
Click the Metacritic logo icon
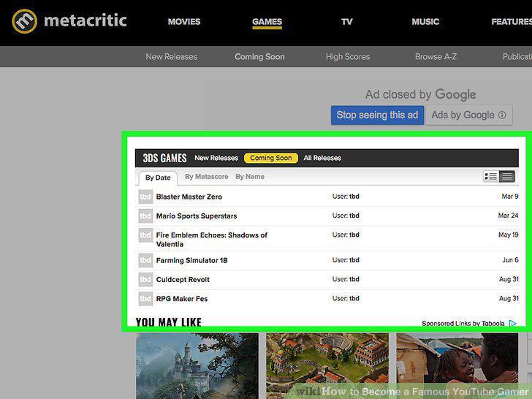(x=24, y=21)
